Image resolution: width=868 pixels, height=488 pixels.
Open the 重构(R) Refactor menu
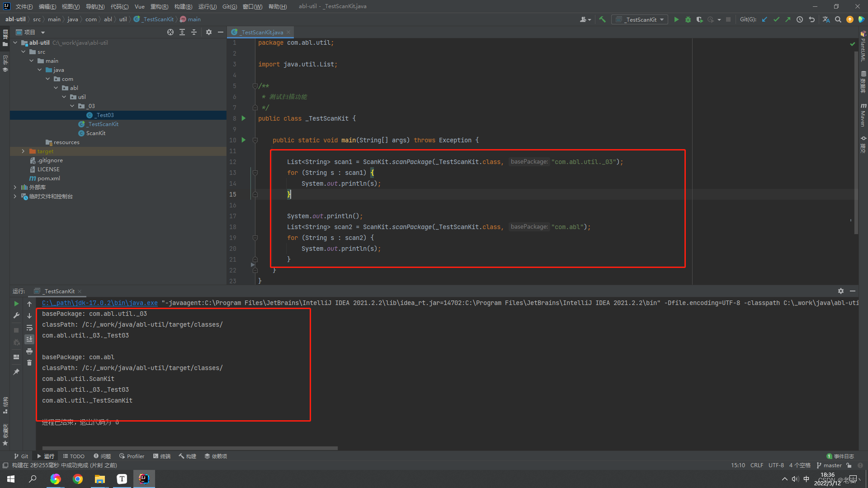[x=159, y=6]
